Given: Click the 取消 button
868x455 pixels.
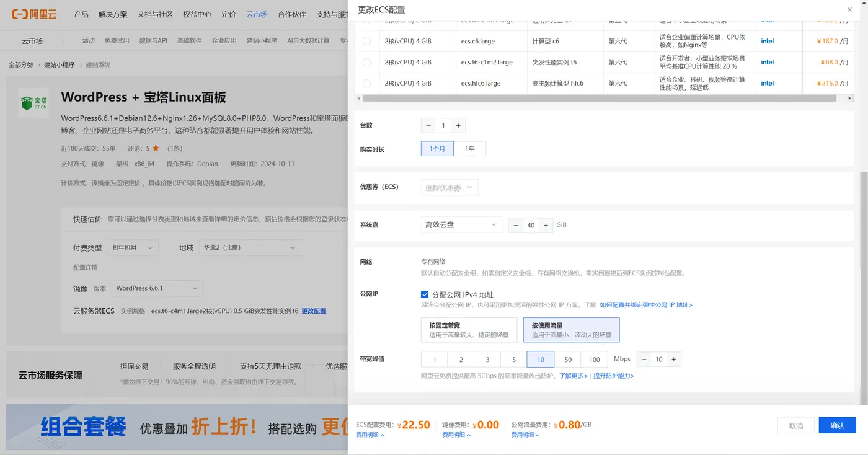Looking at the screenshot, I should [796, 425].
